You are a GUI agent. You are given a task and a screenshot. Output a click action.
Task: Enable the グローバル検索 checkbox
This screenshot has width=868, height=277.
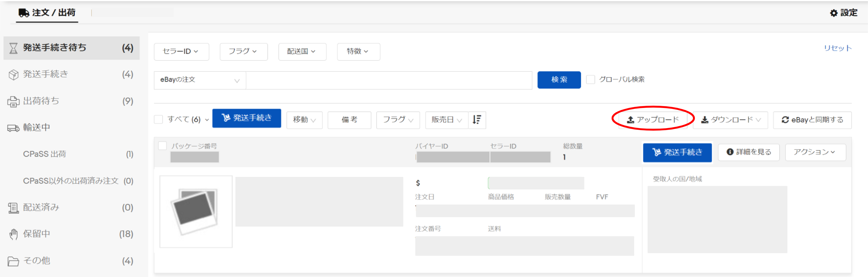(x=591, y=80)
